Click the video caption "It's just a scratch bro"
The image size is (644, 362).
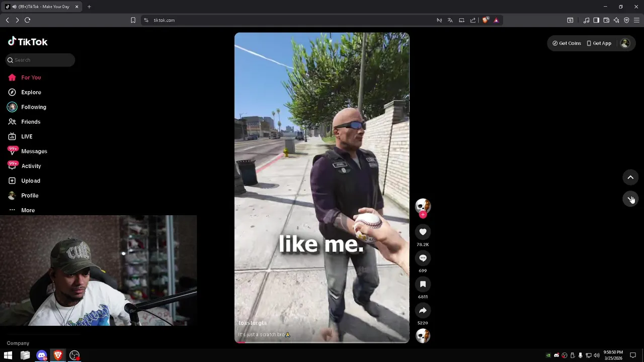(x=264, y=334)
